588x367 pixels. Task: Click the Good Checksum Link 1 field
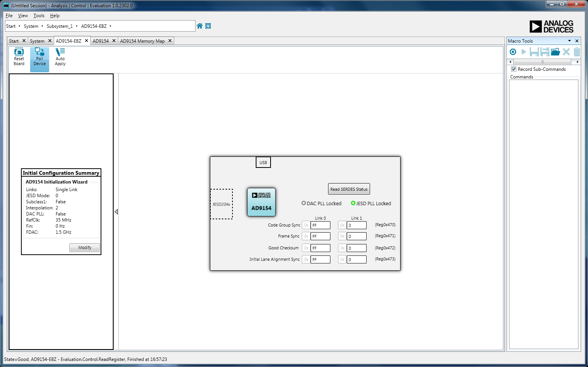click(356, 248)
